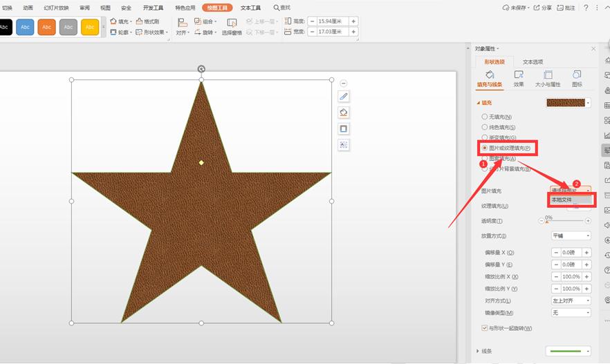The width and height of the screenshot is (610, 364).
Task: Click the 分享 (Share) button at top right
Action: [x=544, y=8]
